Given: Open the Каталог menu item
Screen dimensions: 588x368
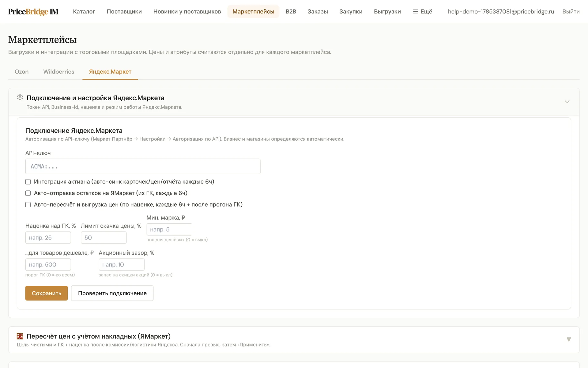Looking at the screenshot, I should (x=84, y=12).
